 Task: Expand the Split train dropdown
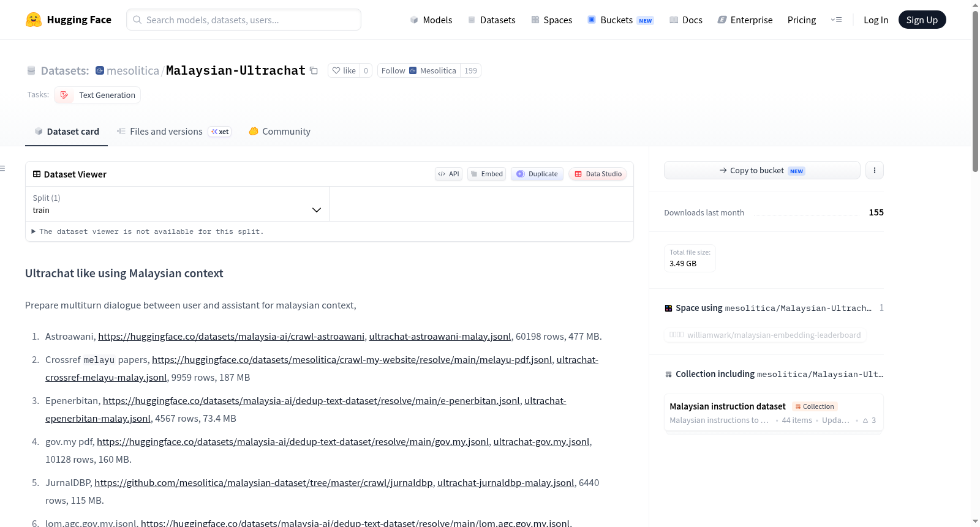(177, 204)
